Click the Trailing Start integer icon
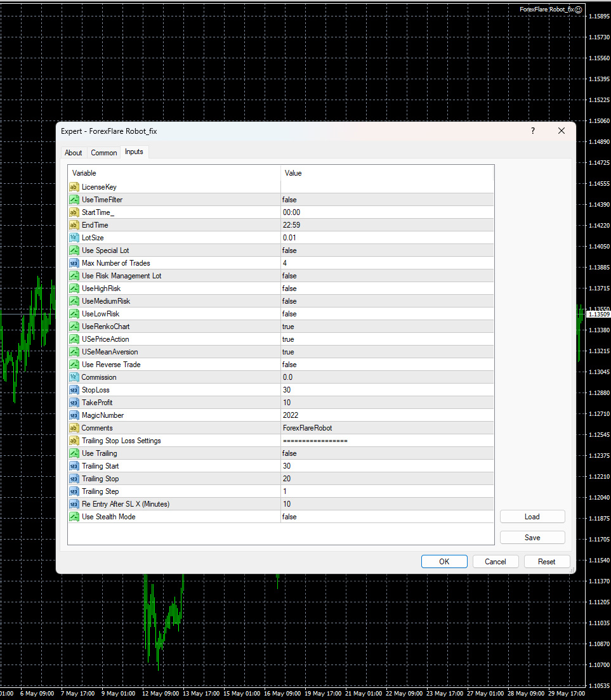Screen dimensions: 611x700 pos(74,466)
